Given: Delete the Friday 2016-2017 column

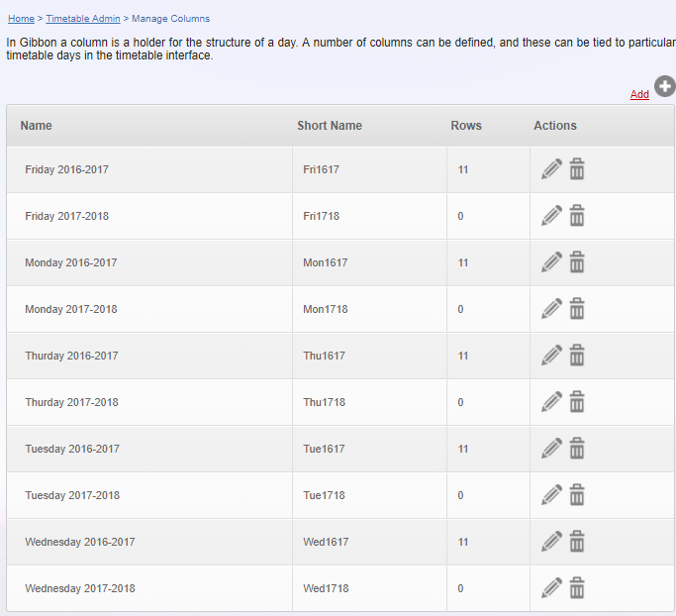Looking at the screenshot, I should (577, 168).
